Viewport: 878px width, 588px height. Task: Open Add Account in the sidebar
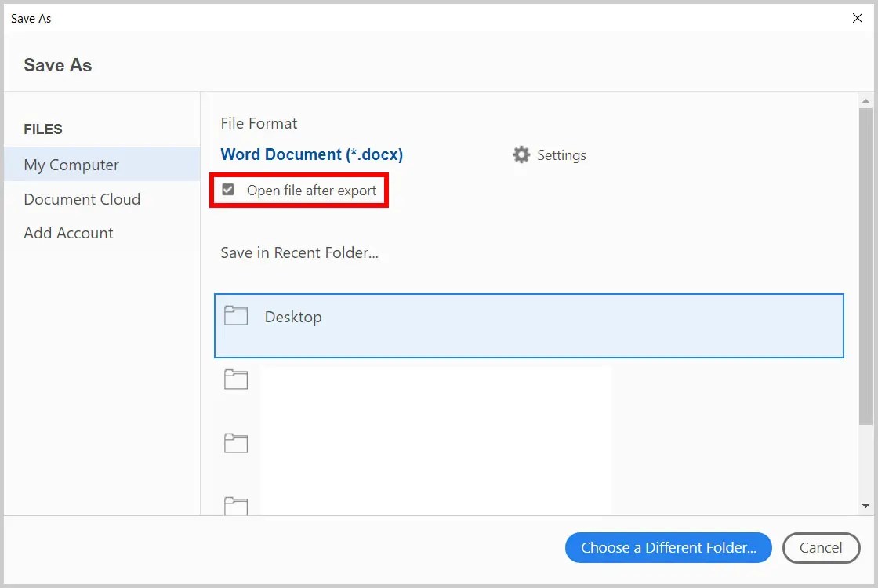[68, 233]
